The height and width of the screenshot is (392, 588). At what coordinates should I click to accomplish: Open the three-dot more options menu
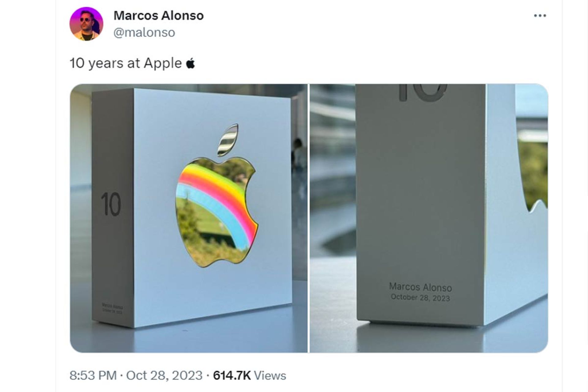pos(540,16)
